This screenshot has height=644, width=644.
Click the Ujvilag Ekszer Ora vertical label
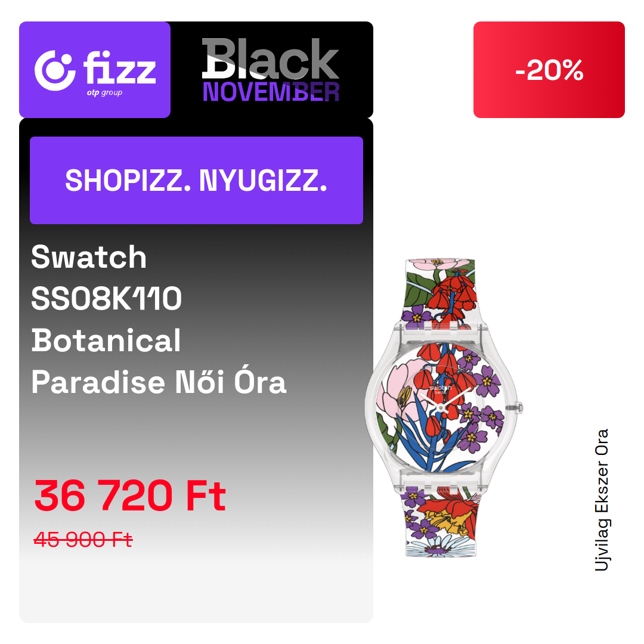(x=602, y=500)
